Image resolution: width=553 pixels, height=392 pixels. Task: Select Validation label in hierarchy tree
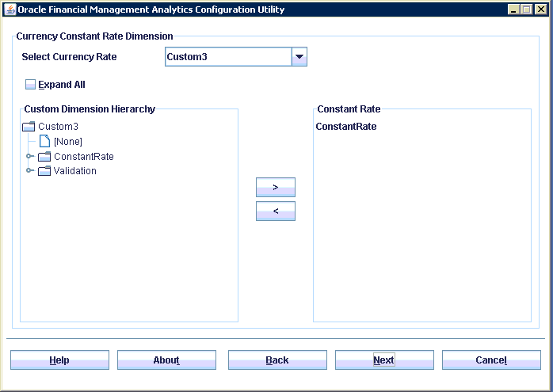point(74,170)
